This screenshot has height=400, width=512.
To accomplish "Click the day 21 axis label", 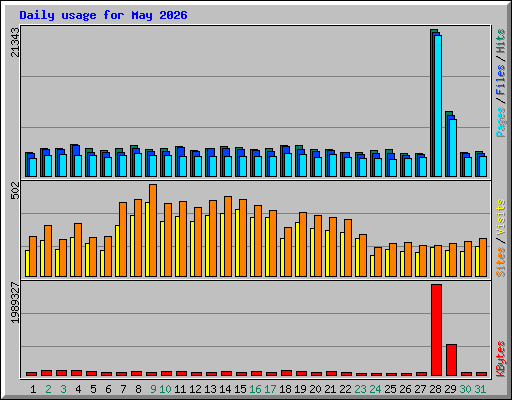I will 330,389.
